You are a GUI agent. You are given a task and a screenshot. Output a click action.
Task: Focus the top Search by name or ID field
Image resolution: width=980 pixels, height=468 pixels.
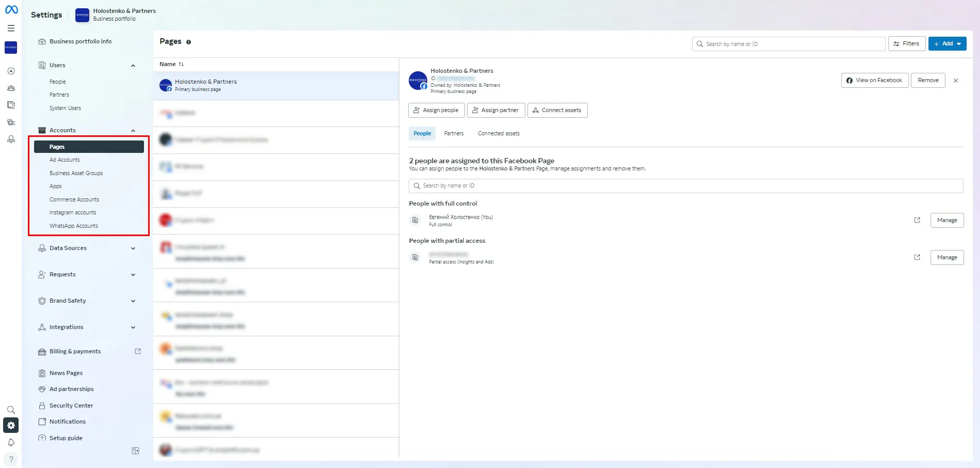789,44
